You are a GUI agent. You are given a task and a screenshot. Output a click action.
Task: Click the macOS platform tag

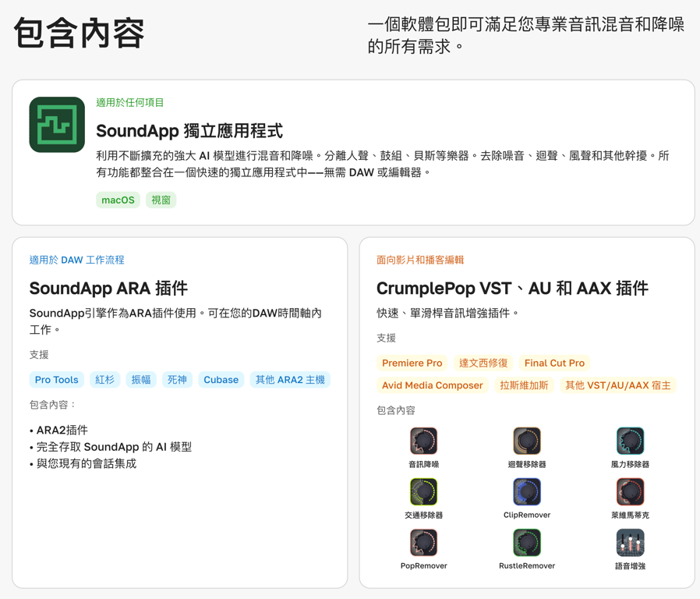point(118,200)
